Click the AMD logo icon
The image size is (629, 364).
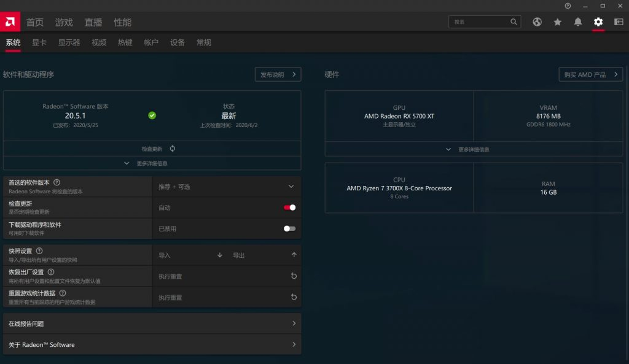pyautogui.click(x=10, y=21)
